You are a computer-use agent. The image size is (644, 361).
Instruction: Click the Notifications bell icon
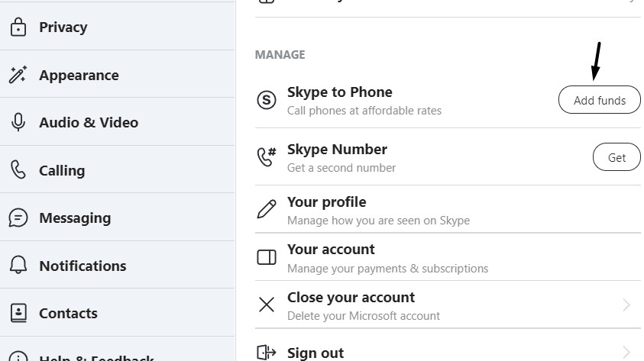[x=18, y=266]
